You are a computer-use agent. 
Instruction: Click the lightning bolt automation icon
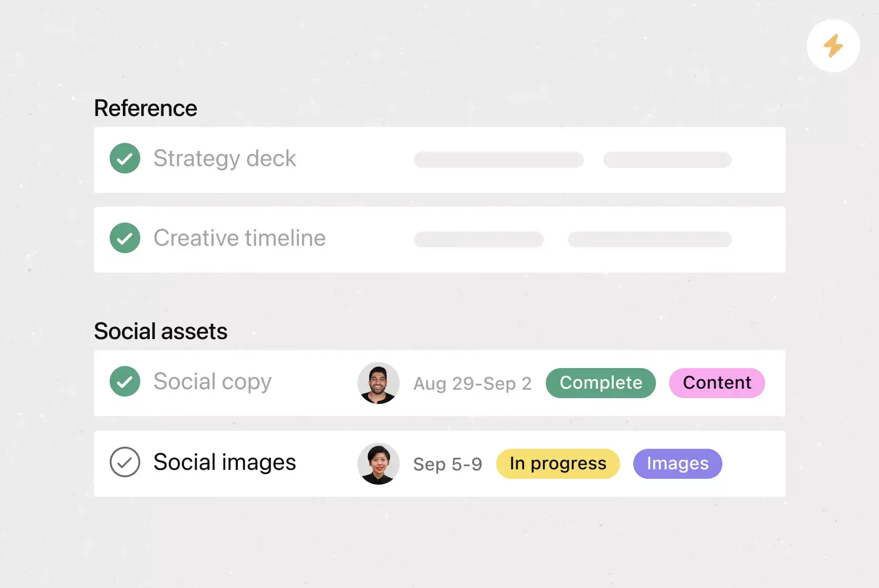(x=833, y=46)
